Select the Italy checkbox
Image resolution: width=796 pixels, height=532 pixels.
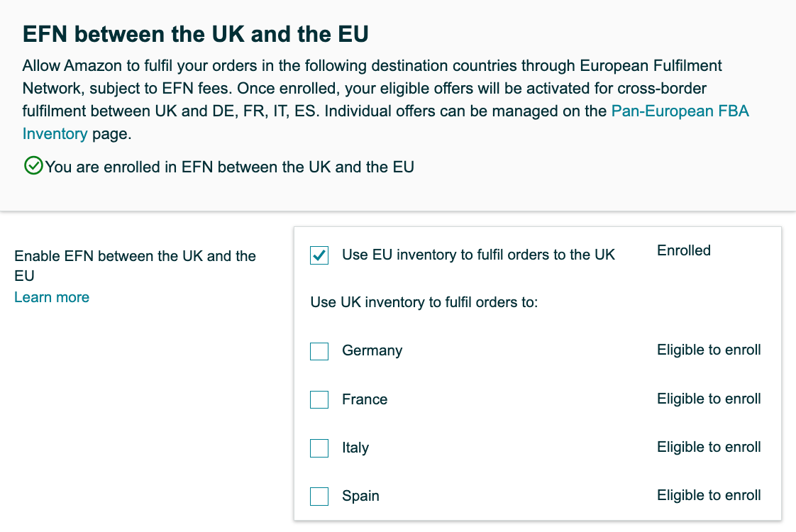click(319, 448)
